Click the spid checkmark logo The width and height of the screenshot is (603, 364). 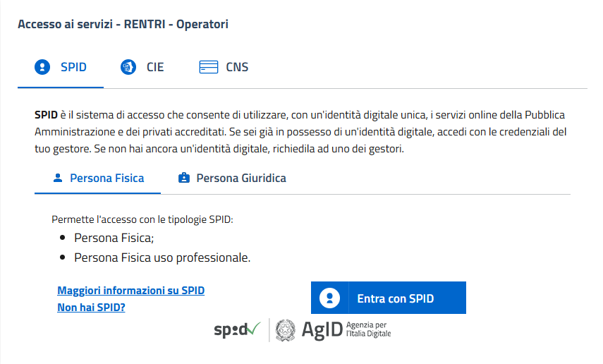pyautogui.click(x=237, y=329)
